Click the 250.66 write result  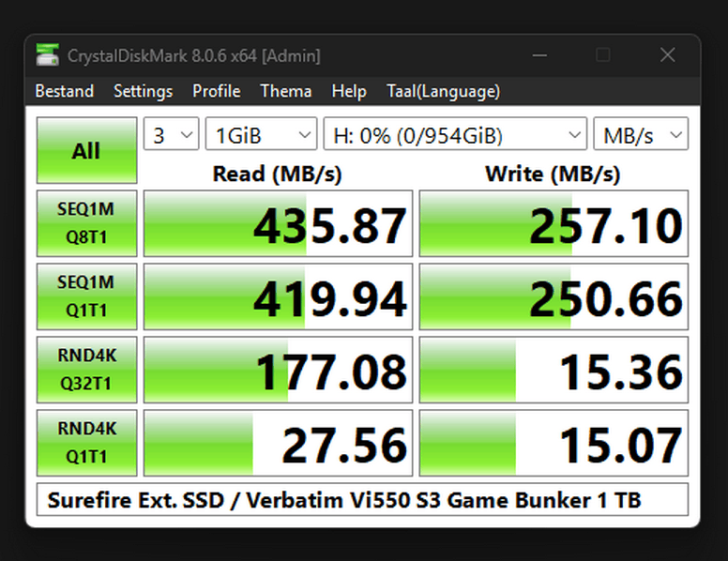[554, 296]
